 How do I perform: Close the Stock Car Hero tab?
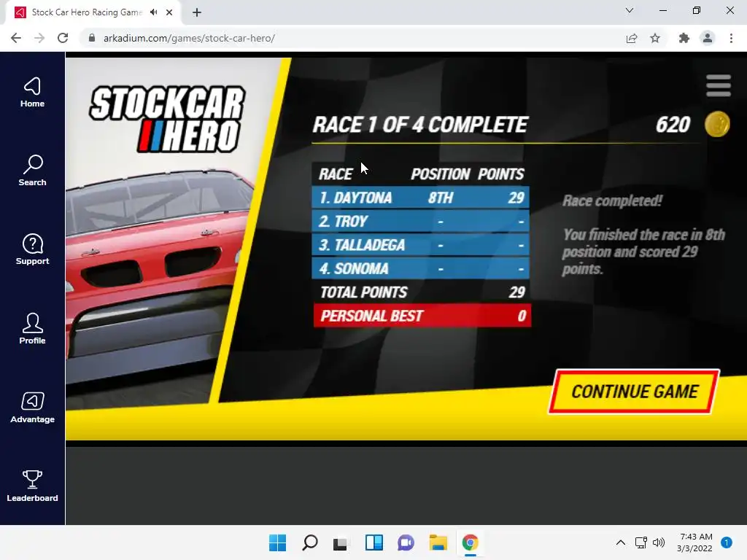[169, 12]
